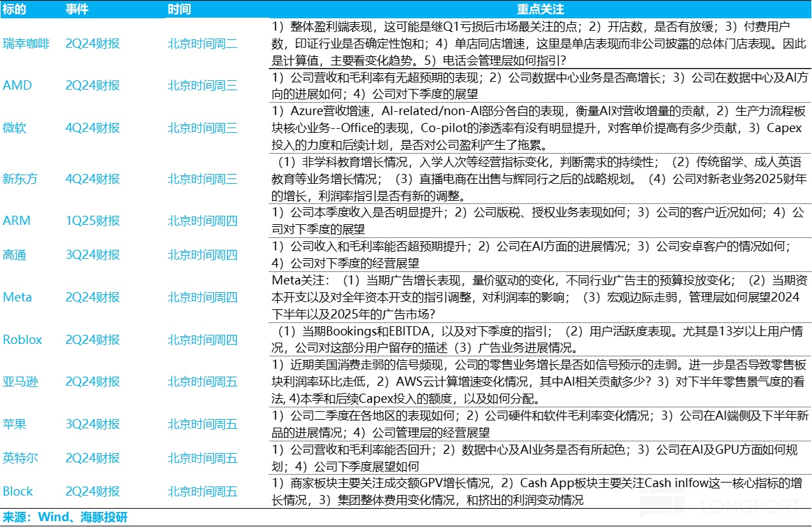Click 2Q24财报 in the 瑞幸咖啡 row
Image resolution: width=812 pixels, height=527 pixels.
coord(93,44)
